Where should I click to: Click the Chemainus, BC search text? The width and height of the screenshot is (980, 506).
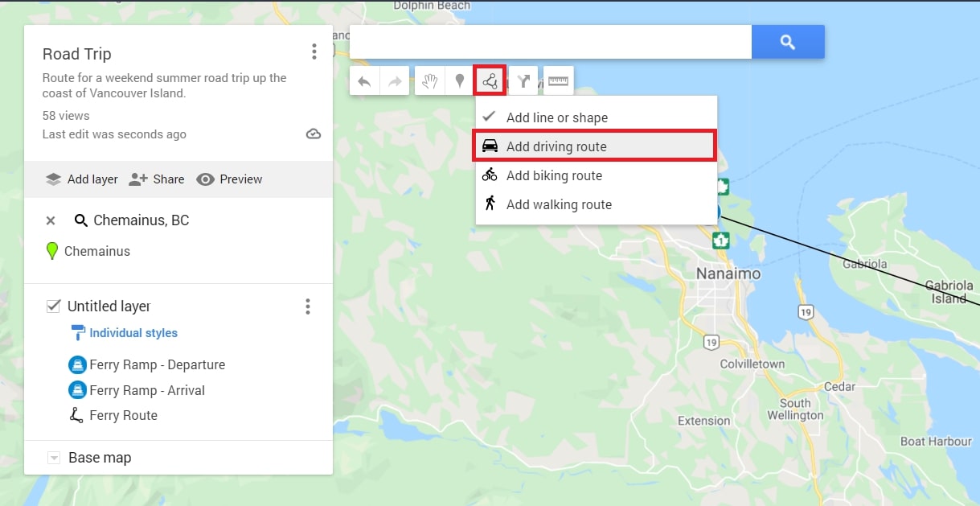coord(141,220)
